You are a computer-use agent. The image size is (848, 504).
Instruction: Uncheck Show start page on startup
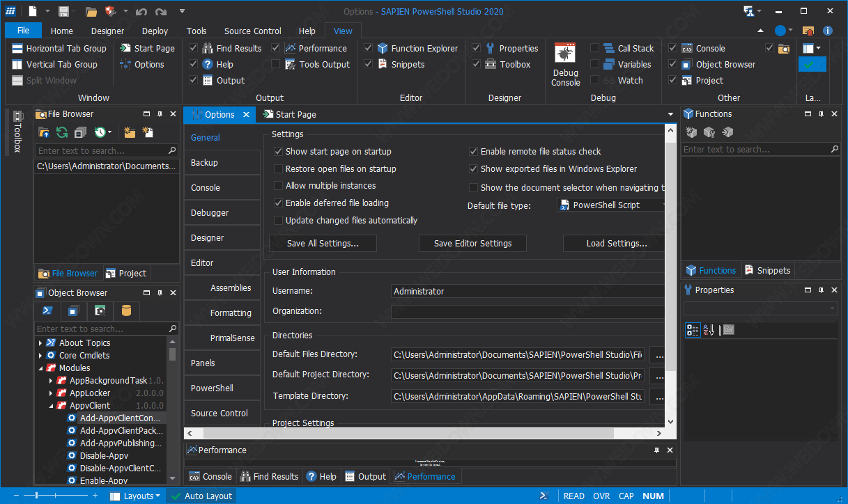pos(279,151)
